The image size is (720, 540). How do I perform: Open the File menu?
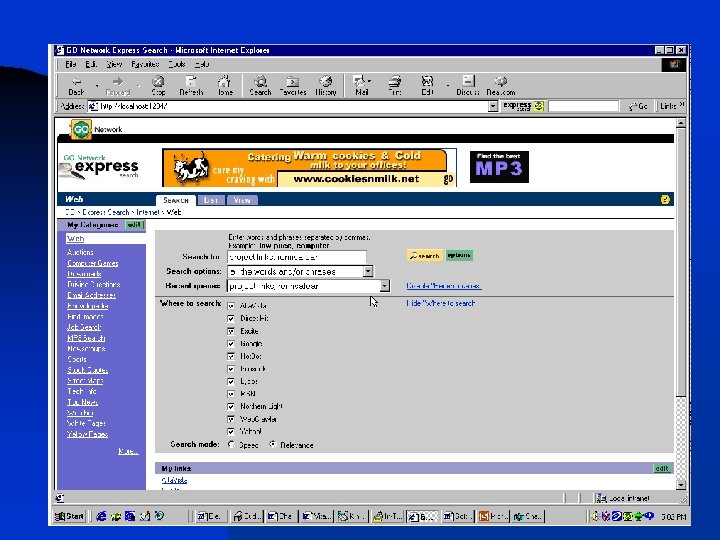pyautogui.click(x=71, y=64)
